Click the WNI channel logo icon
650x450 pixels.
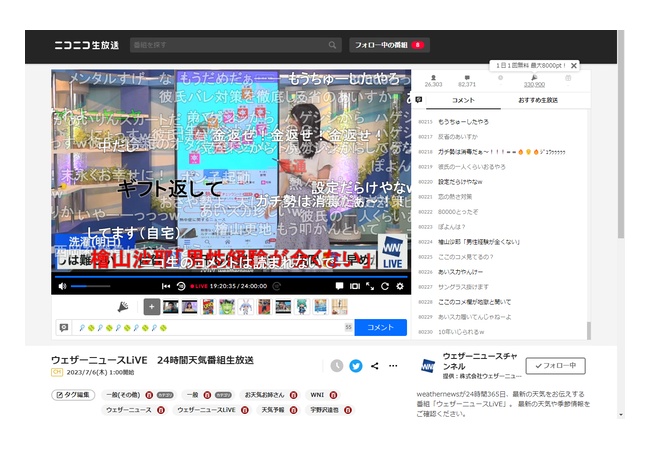pos(428,365)
